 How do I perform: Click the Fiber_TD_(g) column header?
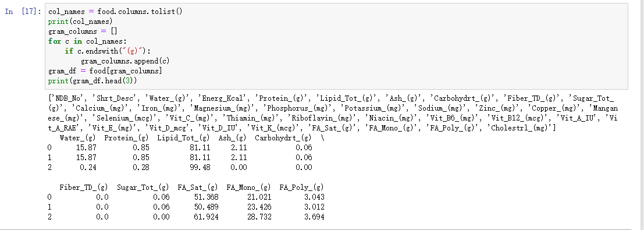click(84, 187)
